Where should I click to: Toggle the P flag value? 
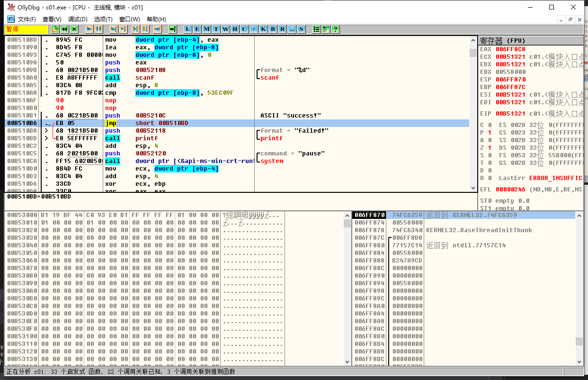489,133
